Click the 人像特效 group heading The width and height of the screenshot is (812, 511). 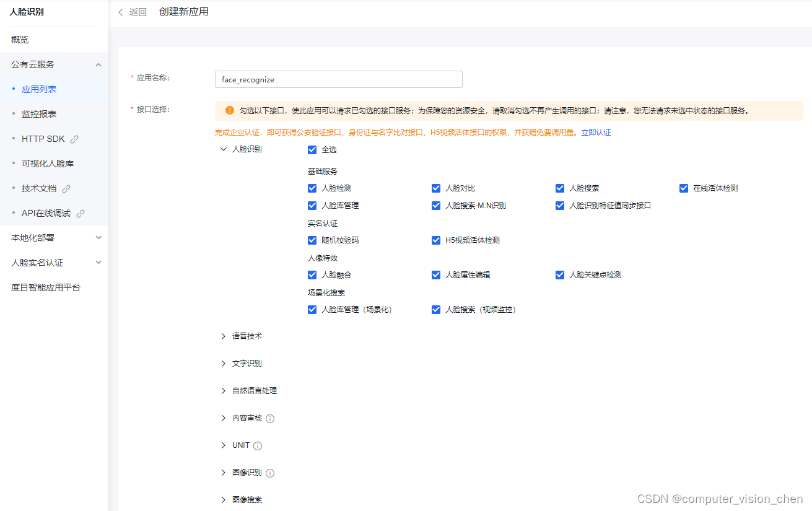tap(323, 258)
